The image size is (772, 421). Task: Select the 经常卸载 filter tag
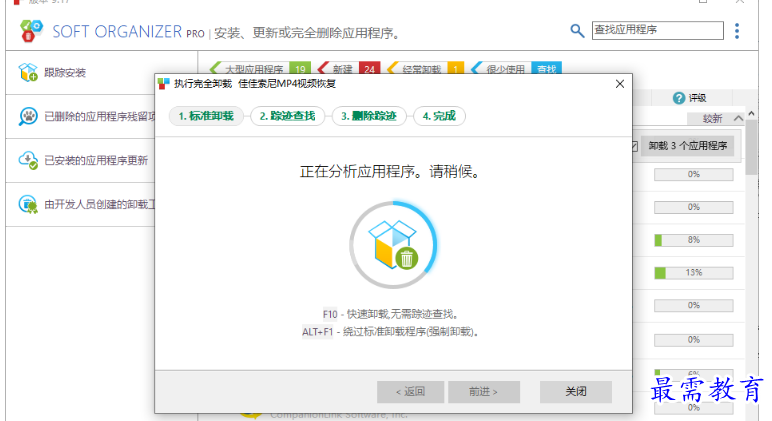coord(425,68)
